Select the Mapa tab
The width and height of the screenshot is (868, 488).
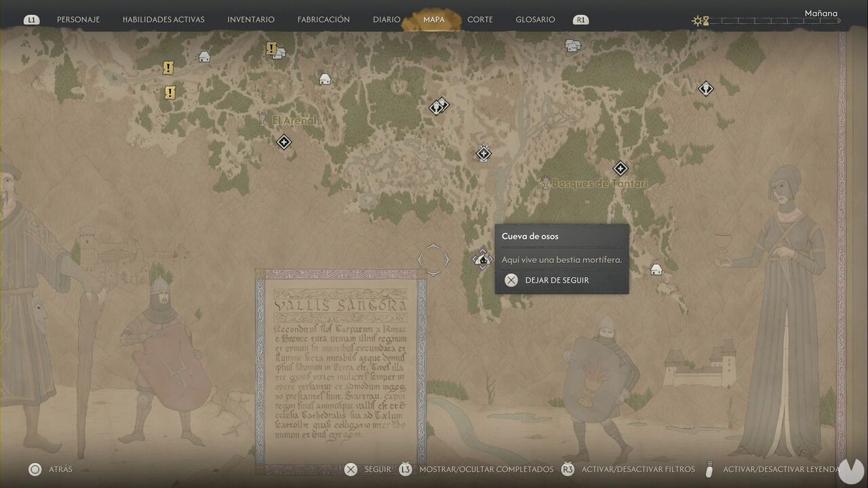pos(433,20)
